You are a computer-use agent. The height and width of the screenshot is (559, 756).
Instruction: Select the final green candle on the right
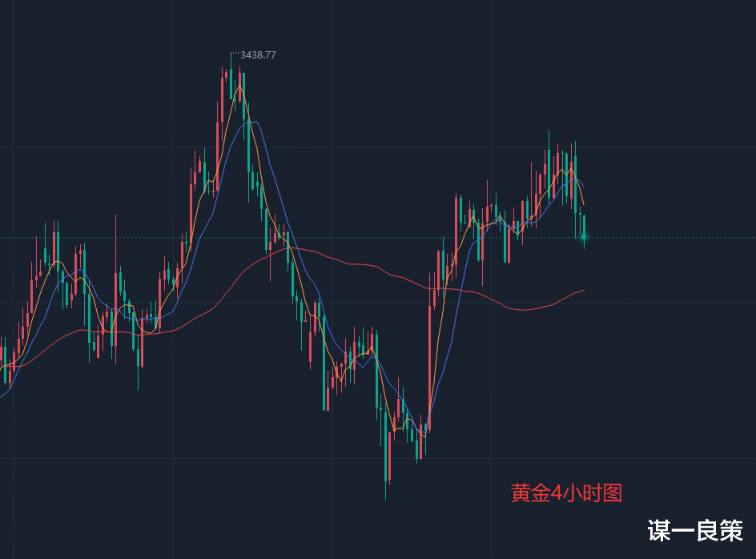coord(584,226)
